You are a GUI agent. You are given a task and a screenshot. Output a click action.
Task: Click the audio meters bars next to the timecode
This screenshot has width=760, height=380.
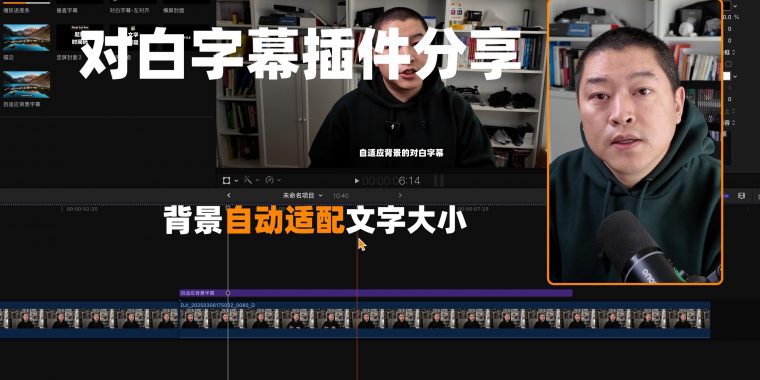(439, 181)
